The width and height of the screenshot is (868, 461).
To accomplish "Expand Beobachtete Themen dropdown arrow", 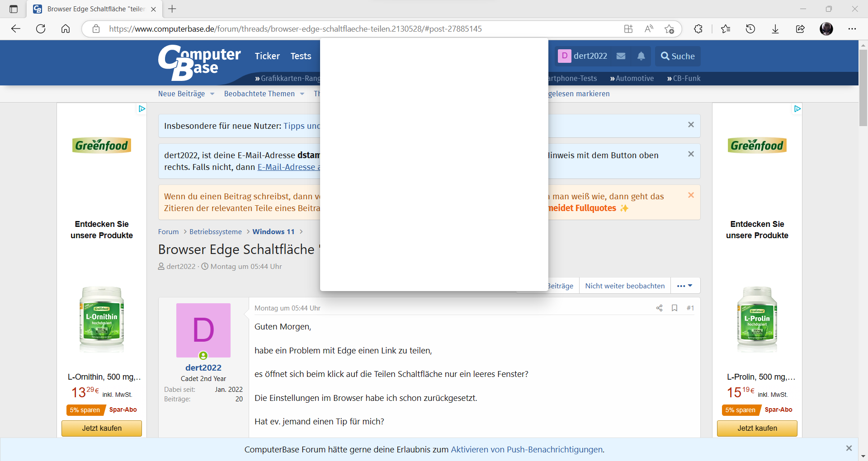I will tap(302, 94).
